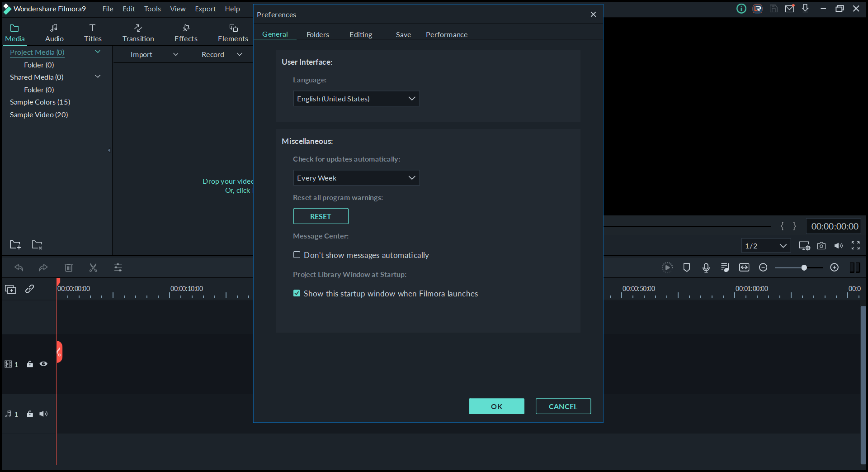Click the timeline zoom out minus icon
Viewport: 868px width, 472px height.
tap(763, 267)
